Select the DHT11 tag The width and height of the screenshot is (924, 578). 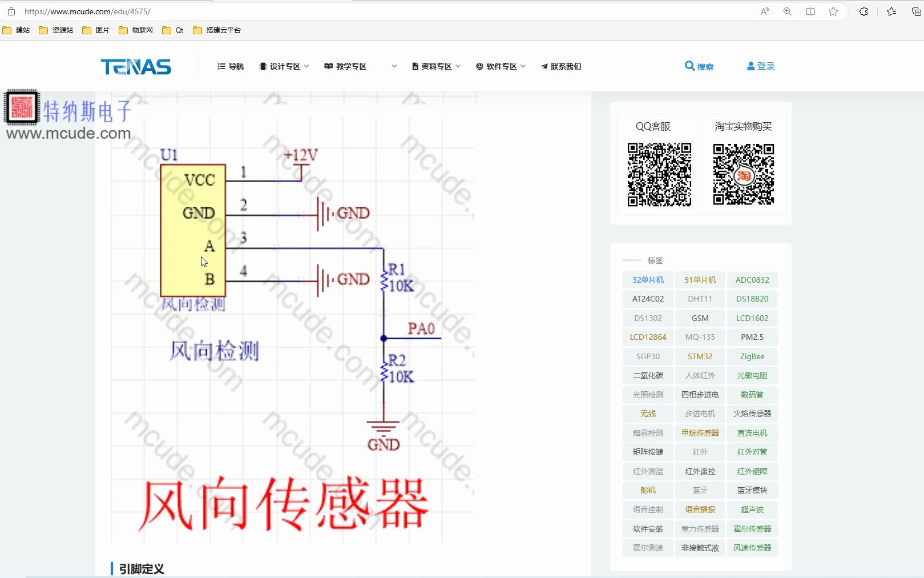tap(700, 299)
